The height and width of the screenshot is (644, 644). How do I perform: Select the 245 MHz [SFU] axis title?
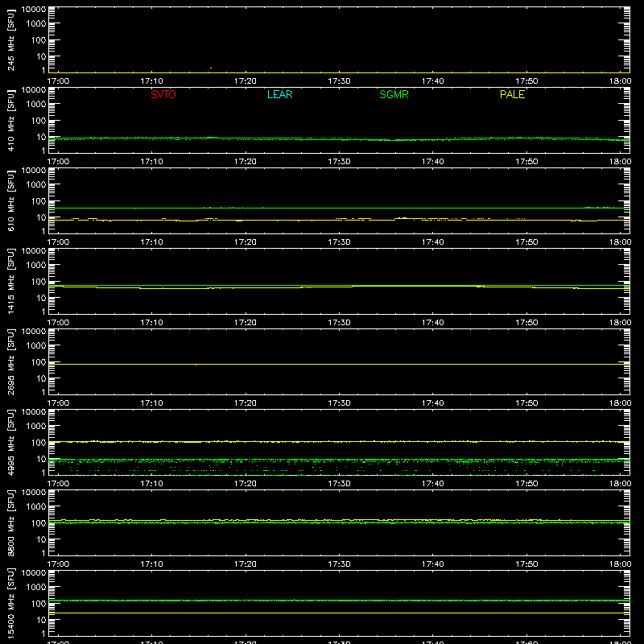(x=10, y=39)
